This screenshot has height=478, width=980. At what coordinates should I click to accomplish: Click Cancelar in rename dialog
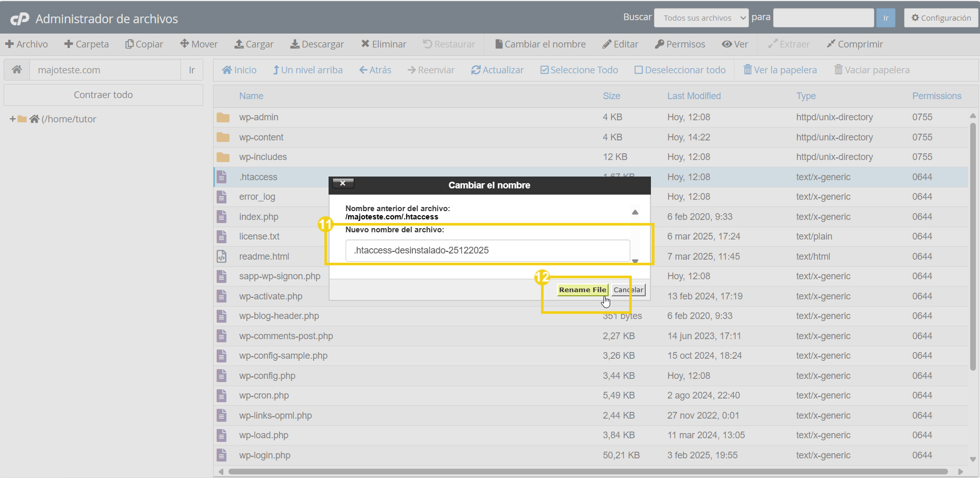pyautogui.click(x=628, y=290)
